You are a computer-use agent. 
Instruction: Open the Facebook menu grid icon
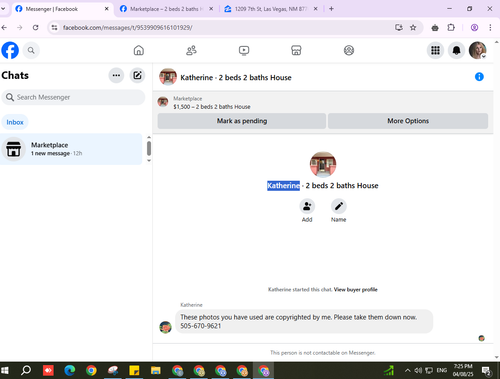click(435, 50)
